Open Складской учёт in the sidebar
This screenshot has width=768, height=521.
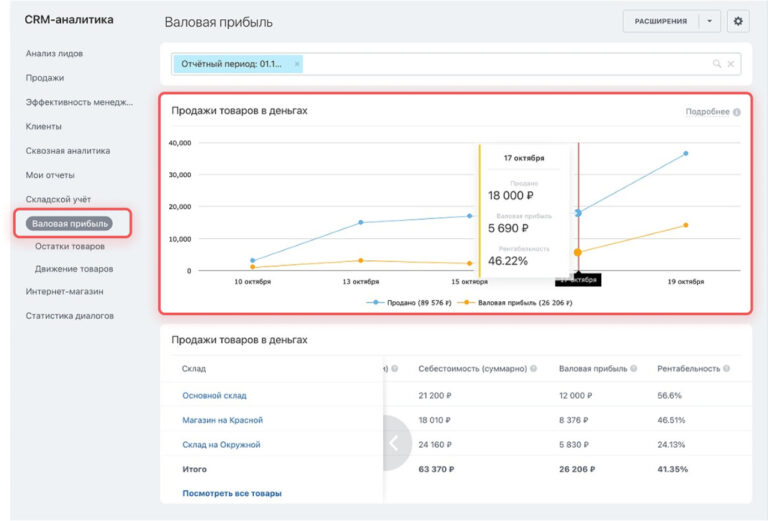tap(58, 199)
